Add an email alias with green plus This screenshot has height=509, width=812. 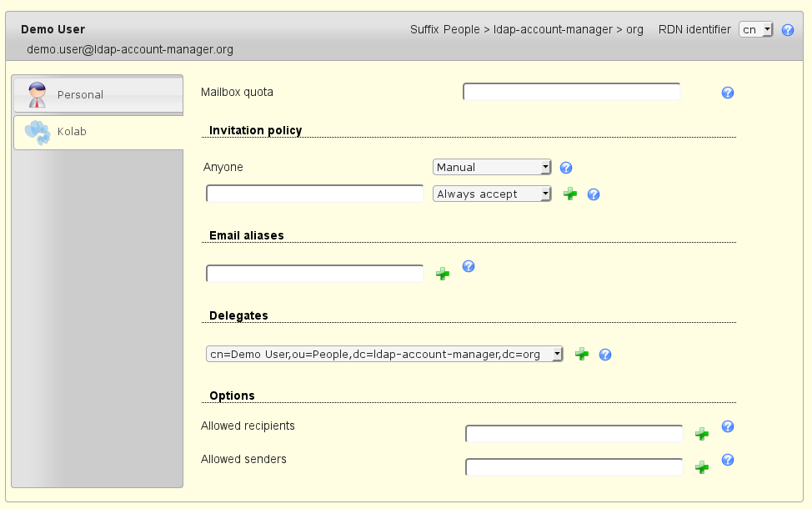(443, 273)
